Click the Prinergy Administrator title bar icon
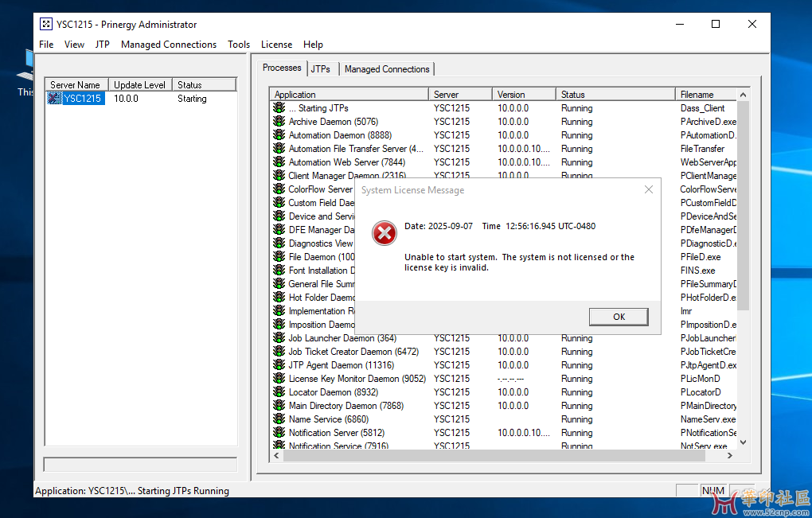 (46, 24)
